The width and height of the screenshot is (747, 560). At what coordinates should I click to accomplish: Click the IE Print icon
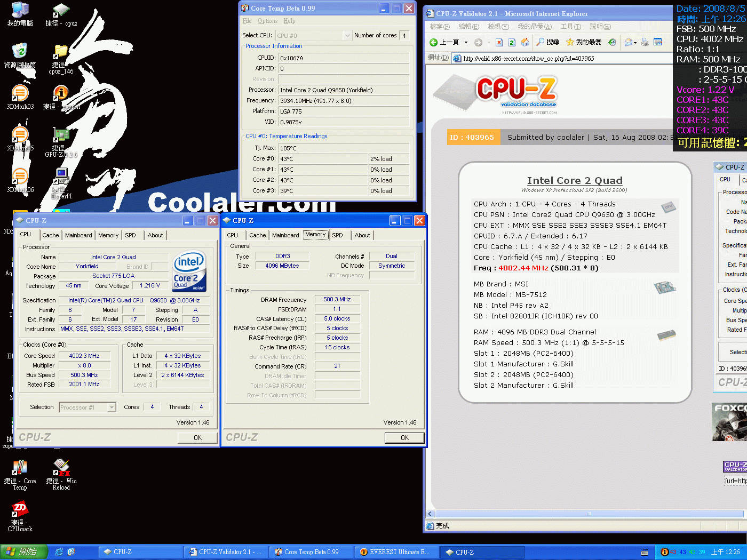point(645,42)
